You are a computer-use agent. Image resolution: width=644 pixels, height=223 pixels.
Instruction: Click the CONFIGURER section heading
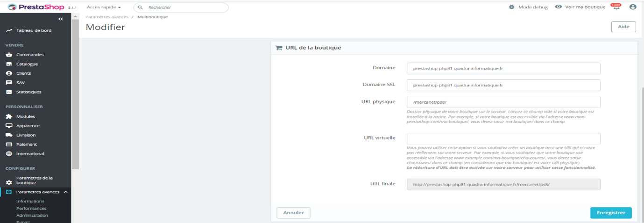point(20,168)
